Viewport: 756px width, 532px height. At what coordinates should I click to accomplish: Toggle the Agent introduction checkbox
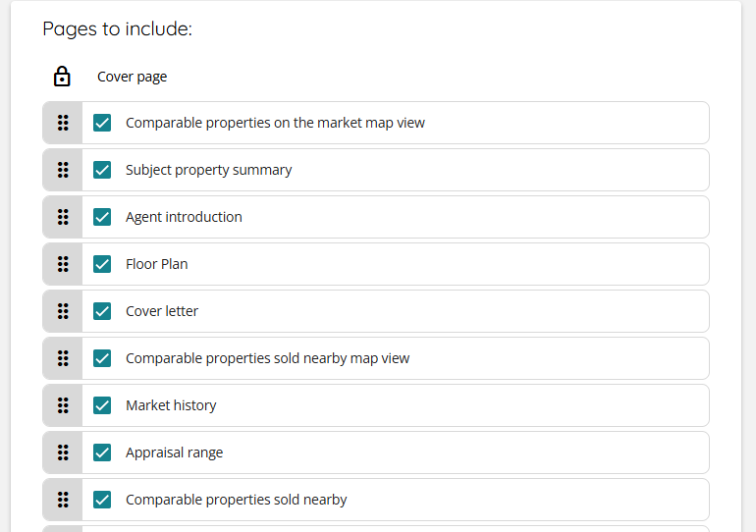[x=102, y=217]
